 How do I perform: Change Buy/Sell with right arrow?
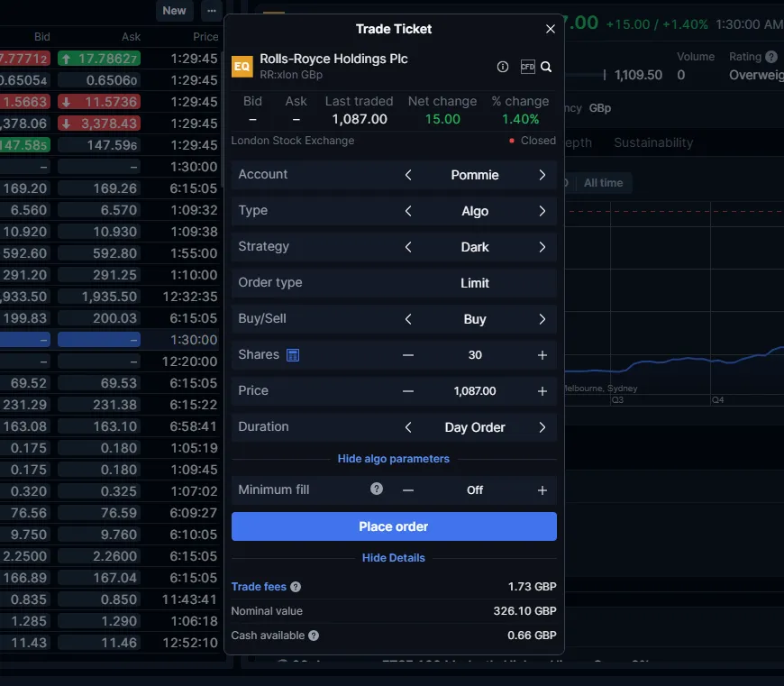tap(542, 319)
